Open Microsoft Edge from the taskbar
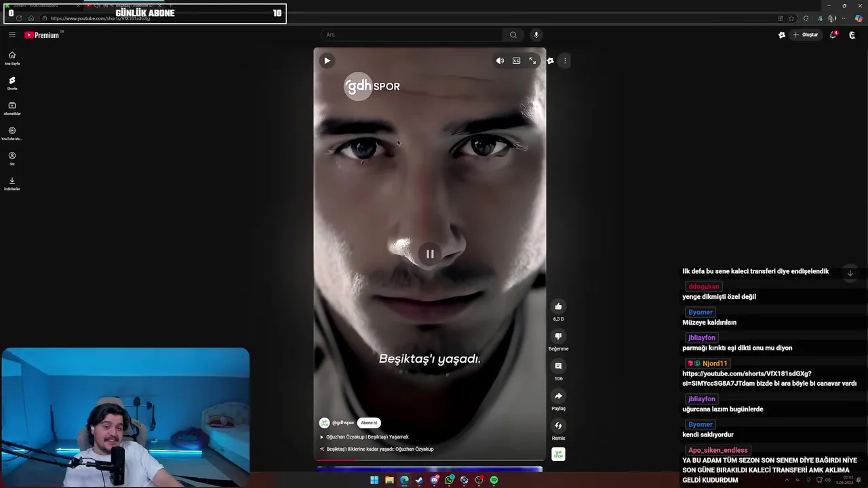The image size is (868, 488). point(404,480)
